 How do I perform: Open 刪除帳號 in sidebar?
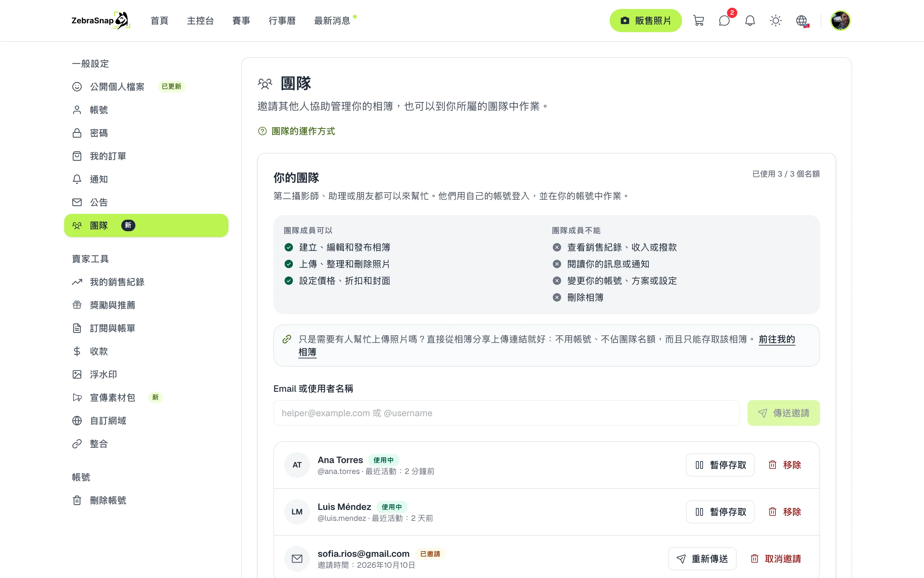click(x=146, y=500)
